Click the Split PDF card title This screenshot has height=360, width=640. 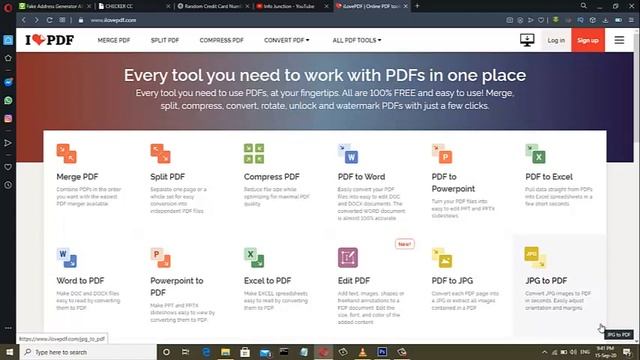tap(167, 177)
